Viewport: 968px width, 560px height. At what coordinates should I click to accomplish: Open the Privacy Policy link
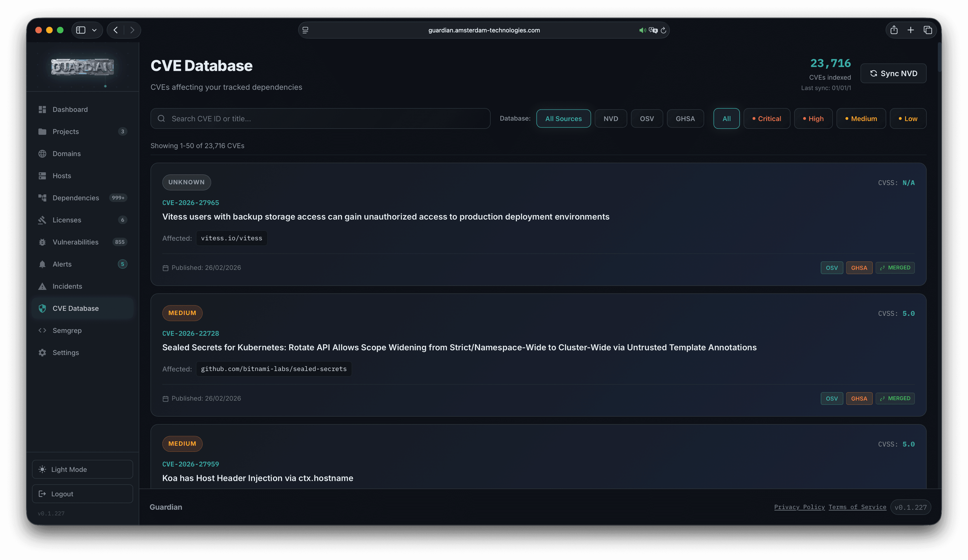[799, 507]
